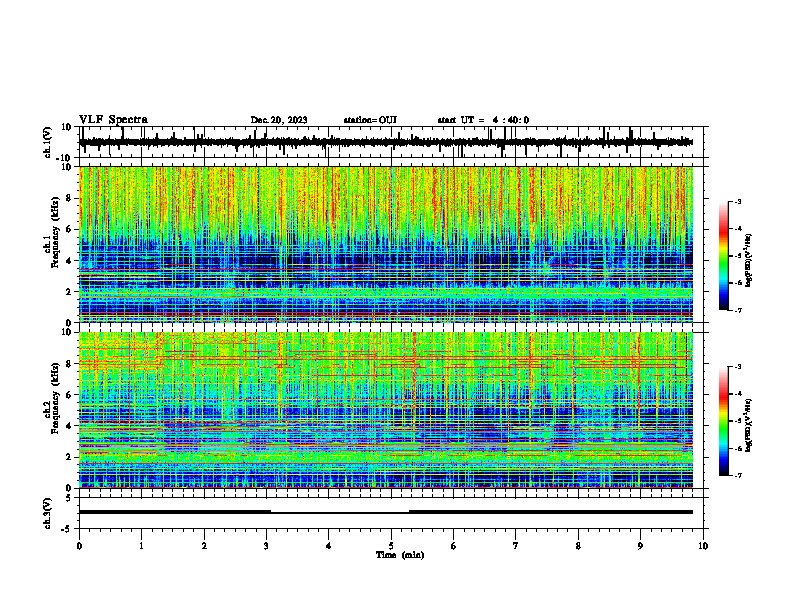Click the "station=OUI" header label
Image resolution: width=792 pixels, height=612 pixels.
click(x=370, y=120)
